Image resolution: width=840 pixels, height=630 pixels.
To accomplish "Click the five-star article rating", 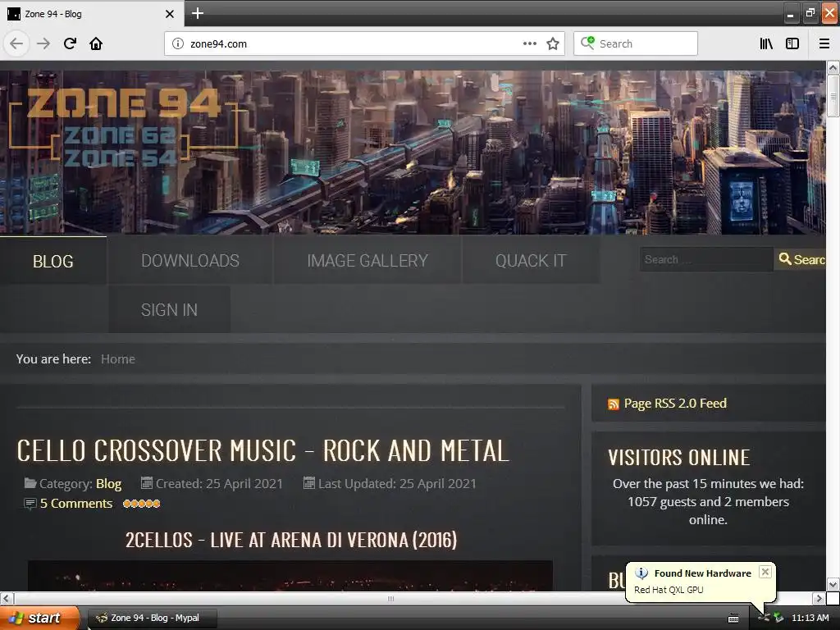I will (141, 504).
